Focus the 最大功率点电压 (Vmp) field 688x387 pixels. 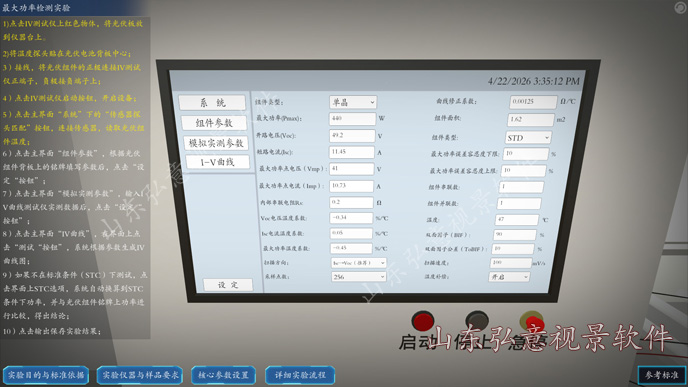point(352,168)
